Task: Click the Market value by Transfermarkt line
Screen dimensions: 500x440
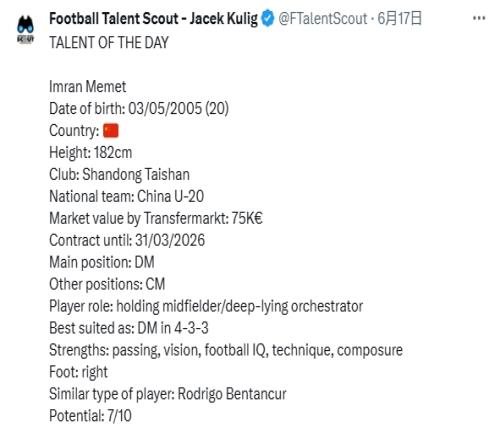Action: [156, 219]
